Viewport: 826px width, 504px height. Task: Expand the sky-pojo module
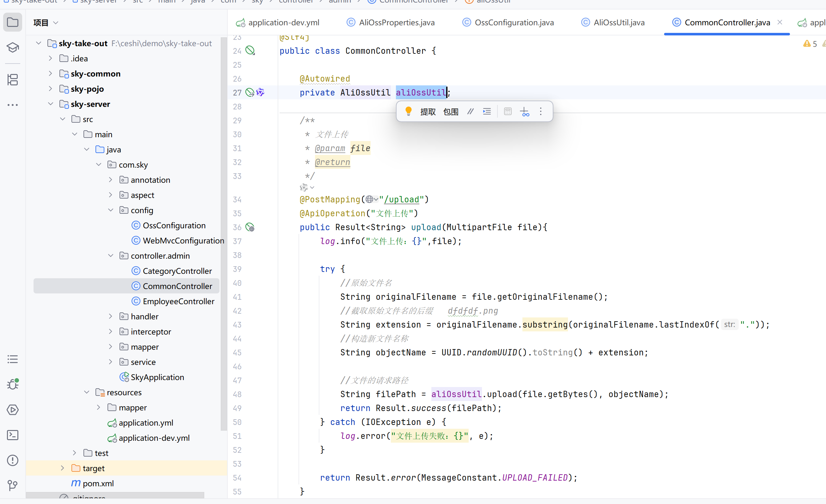[x=50, y=89]
